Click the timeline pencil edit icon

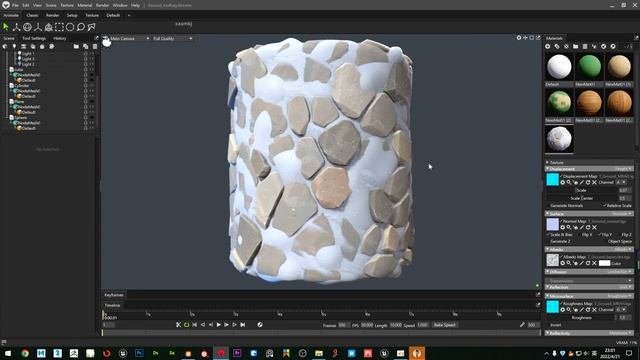coord(522,325)
